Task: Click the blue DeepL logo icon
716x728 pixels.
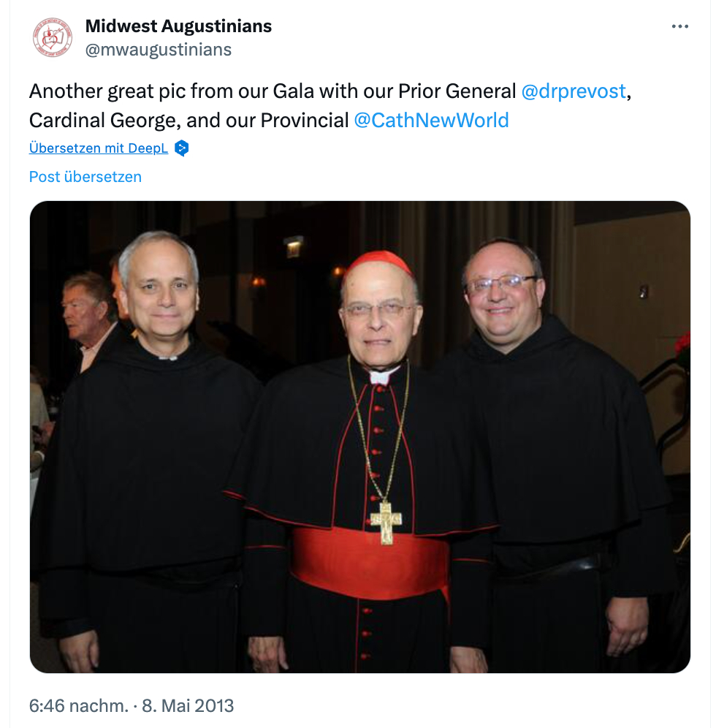Action: tap(182, 148)
